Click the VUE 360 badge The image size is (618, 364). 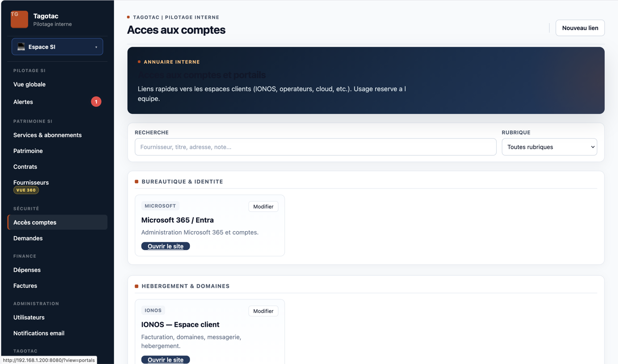(26, 190)
